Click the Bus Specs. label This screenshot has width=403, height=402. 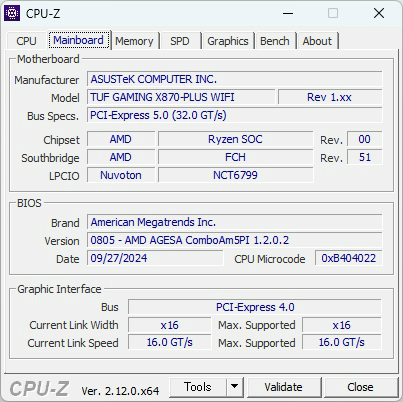53,116
